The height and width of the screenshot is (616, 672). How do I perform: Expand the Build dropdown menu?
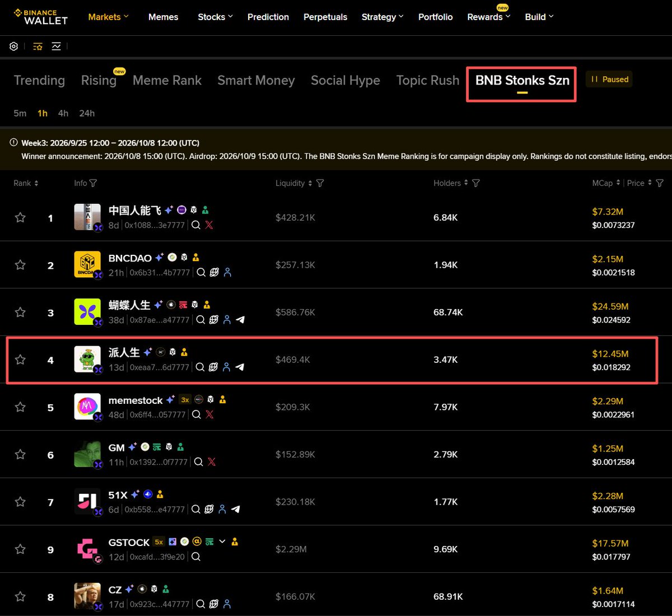539,17
